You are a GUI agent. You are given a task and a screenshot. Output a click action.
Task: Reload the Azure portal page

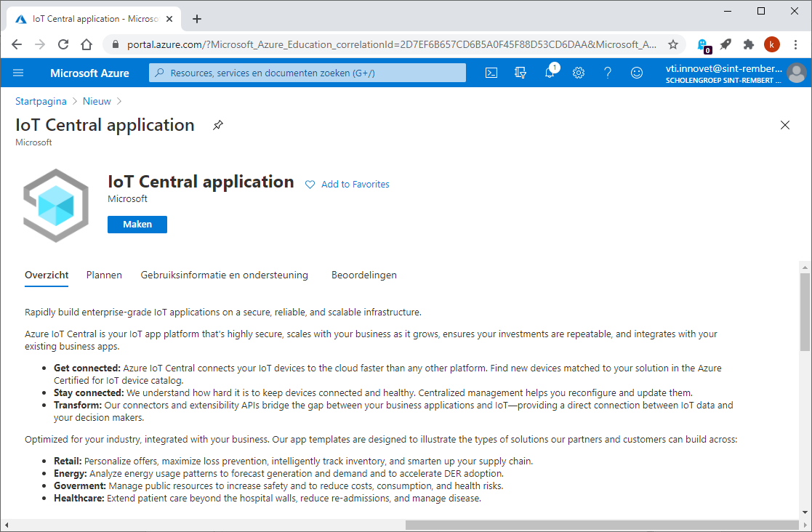[x=63, y=44]
